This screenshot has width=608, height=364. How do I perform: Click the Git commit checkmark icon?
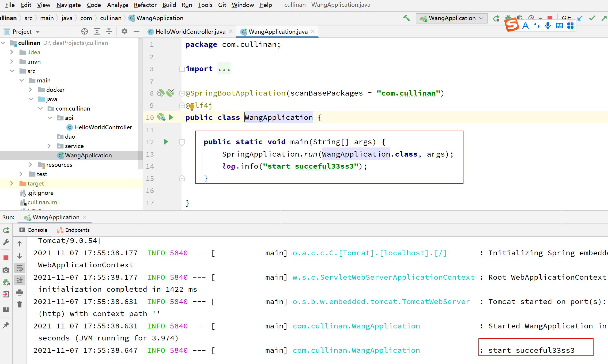click(x=592, y=18)
